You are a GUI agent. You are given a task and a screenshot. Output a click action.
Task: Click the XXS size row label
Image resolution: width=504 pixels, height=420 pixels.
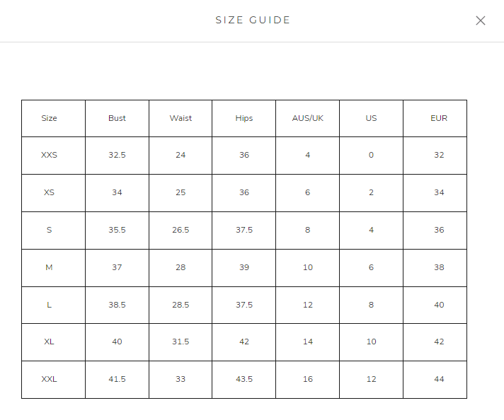coord(50,155)
